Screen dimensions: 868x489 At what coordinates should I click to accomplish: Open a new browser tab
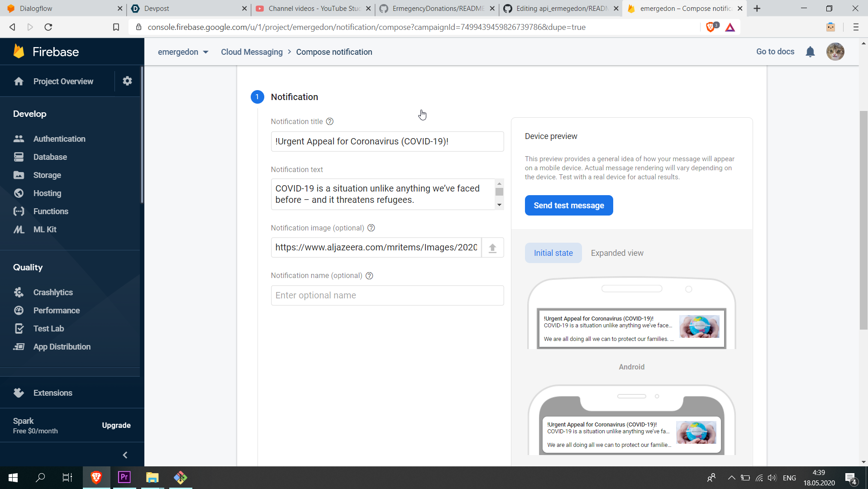[757, 8]
